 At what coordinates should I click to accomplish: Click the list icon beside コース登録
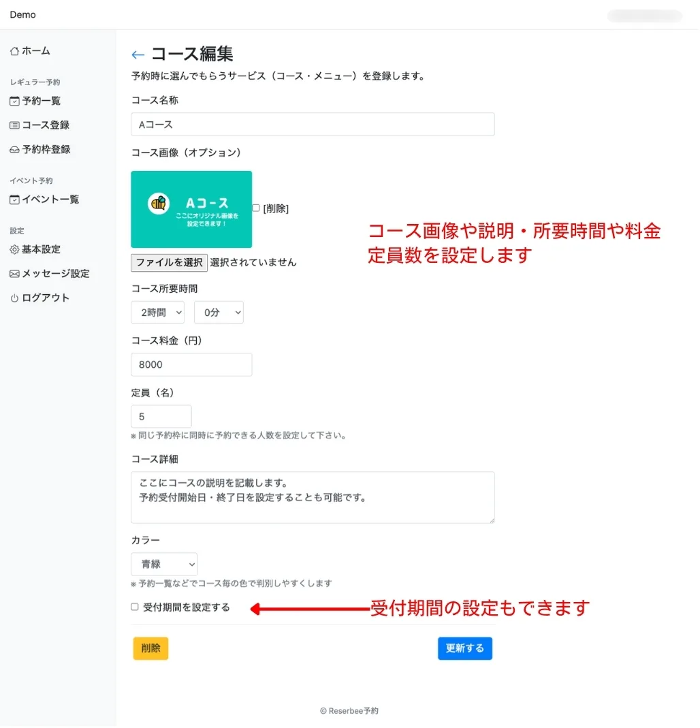click(14, 125)
